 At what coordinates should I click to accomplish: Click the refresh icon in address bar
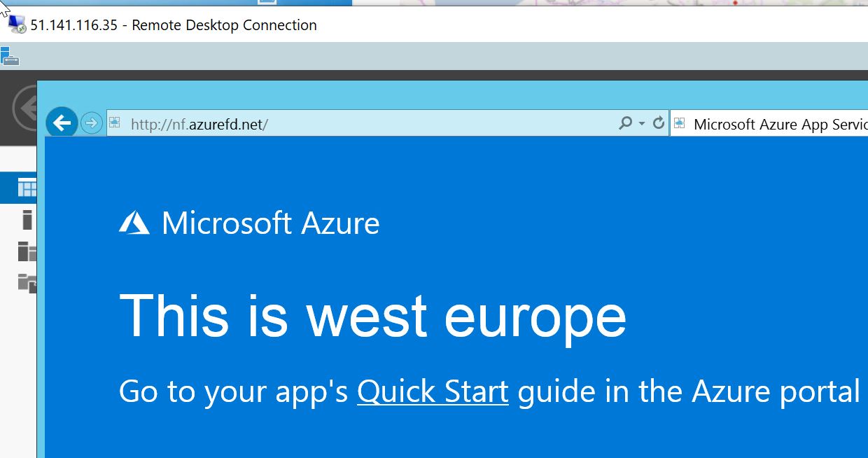pos(658,123)
